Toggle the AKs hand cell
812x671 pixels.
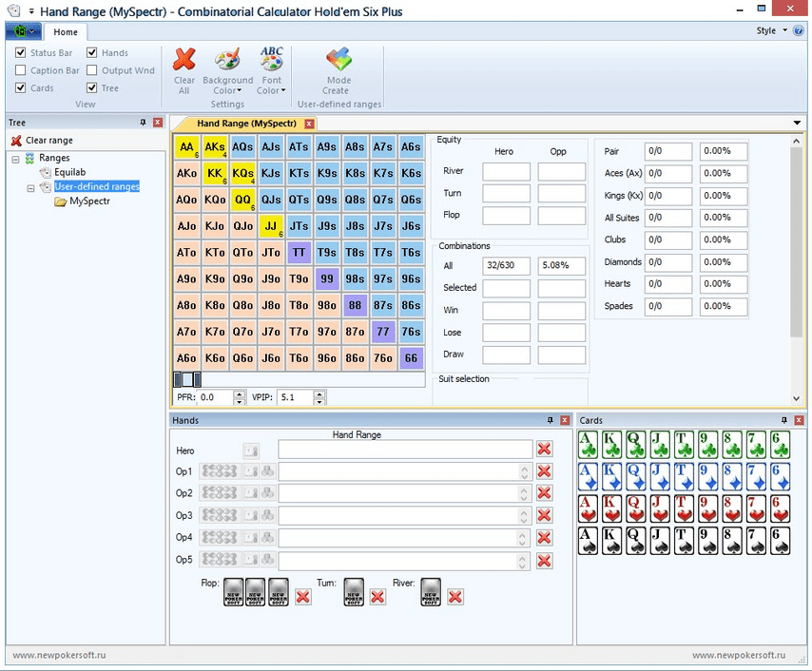[215, 147]
